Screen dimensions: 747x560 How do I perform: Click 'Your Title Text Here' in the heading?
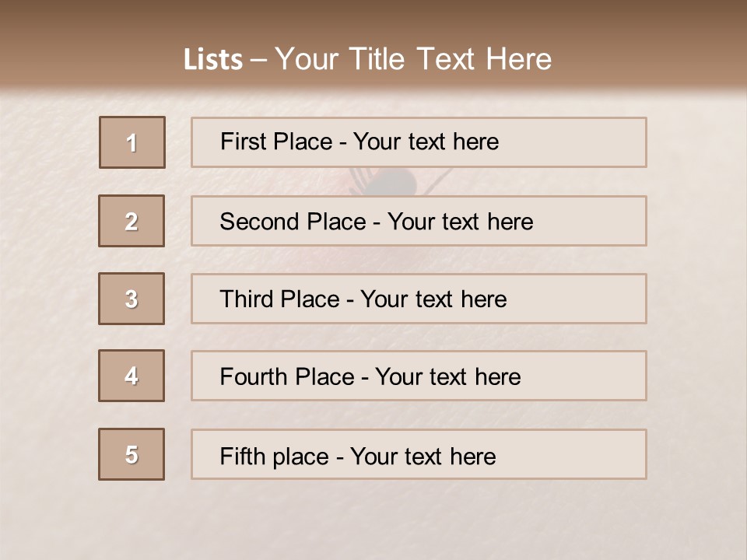pyautogui.click(x=413, y=59)
